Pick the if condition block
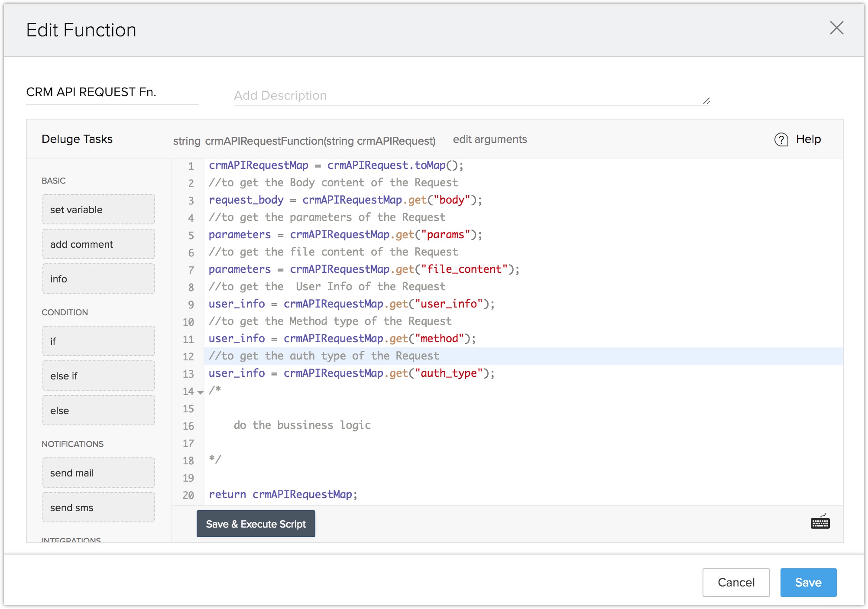The width and height of the screenshot is (868, 609). point(98,341)
